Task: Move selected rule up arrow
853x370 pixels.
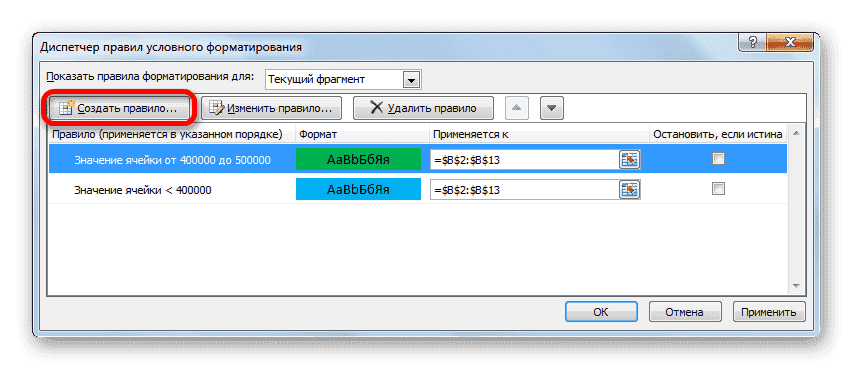Action: pos(517,108)
